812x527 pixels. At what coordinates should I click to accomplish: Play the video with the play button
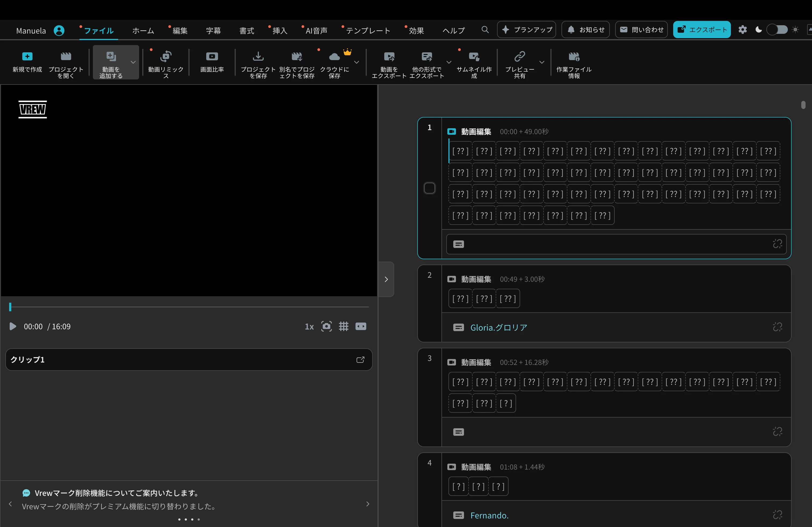tap(13, 327)
